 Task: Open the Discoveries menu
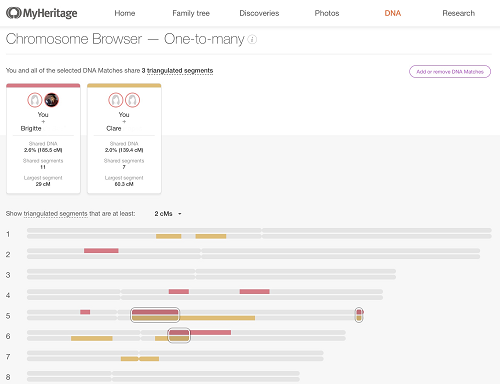coord(259,13)
